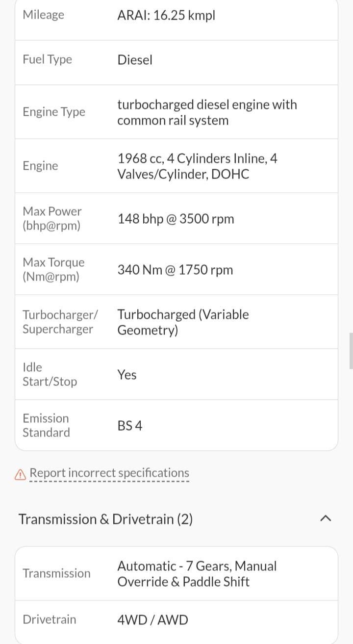Select the Yes value for Idle Start/Stop
This screenshot has height=644, width=353.
pos(127,375)
